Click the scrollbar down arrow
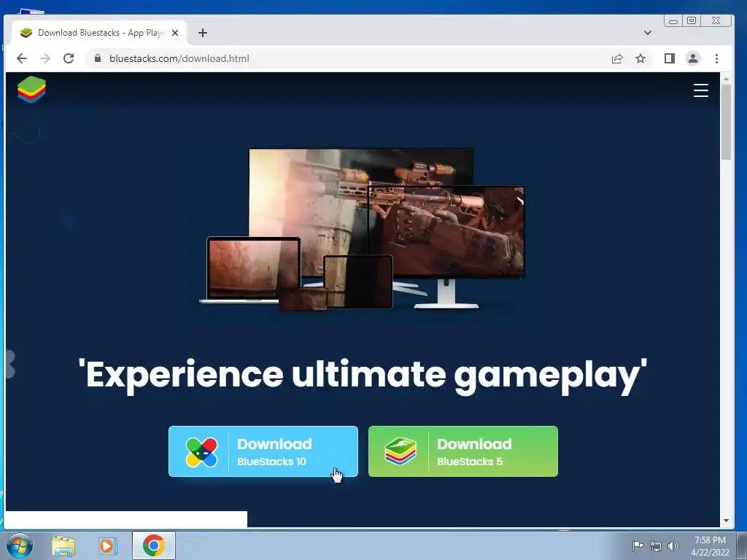 click(726, 521)
